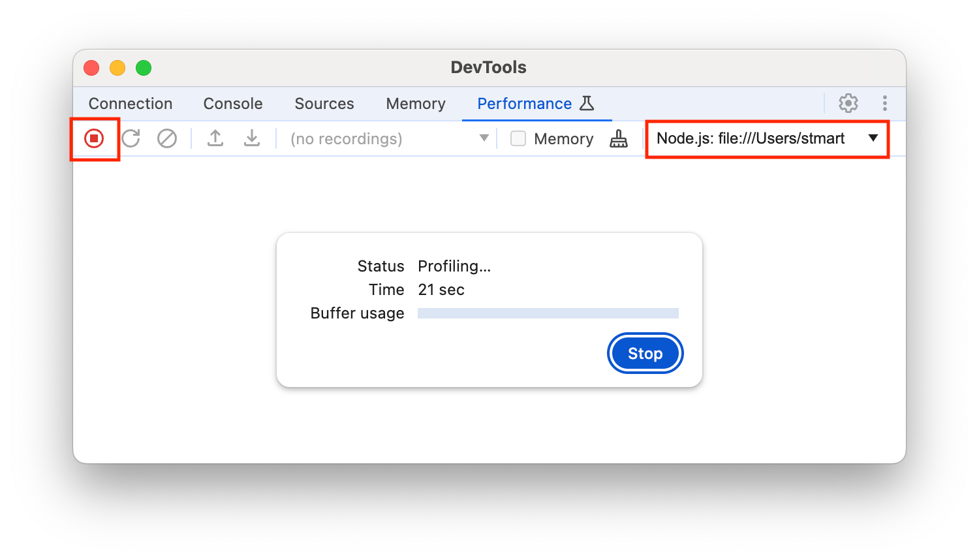979x560 pixels.
Task: Click the Sources panel label
Action: point(324,103)
